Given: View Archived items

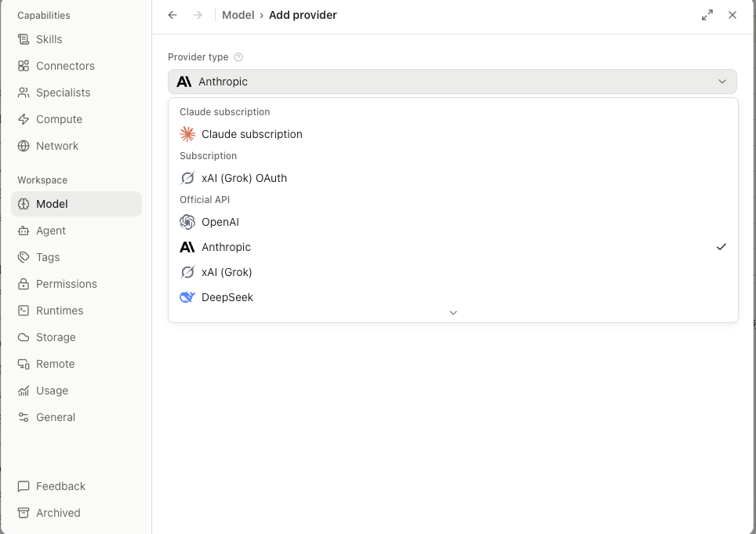Looking at the screenshot, I should point(76,513).
